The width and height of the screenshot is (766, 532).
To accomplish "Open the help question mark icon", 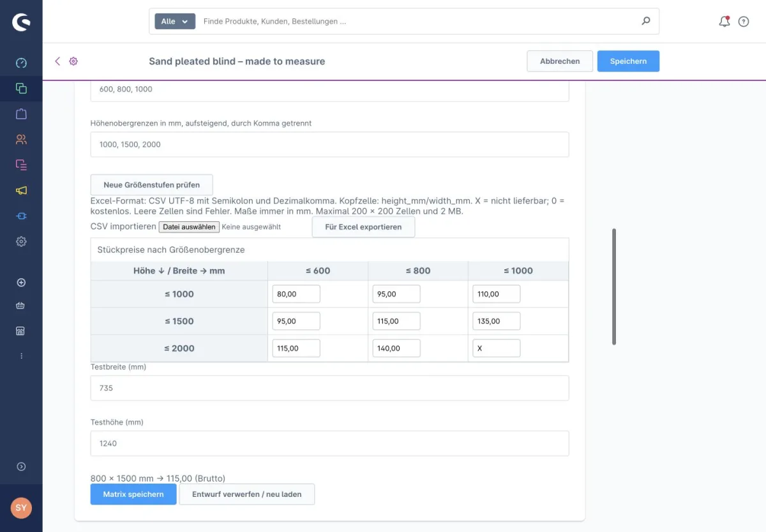I will 744,22.
